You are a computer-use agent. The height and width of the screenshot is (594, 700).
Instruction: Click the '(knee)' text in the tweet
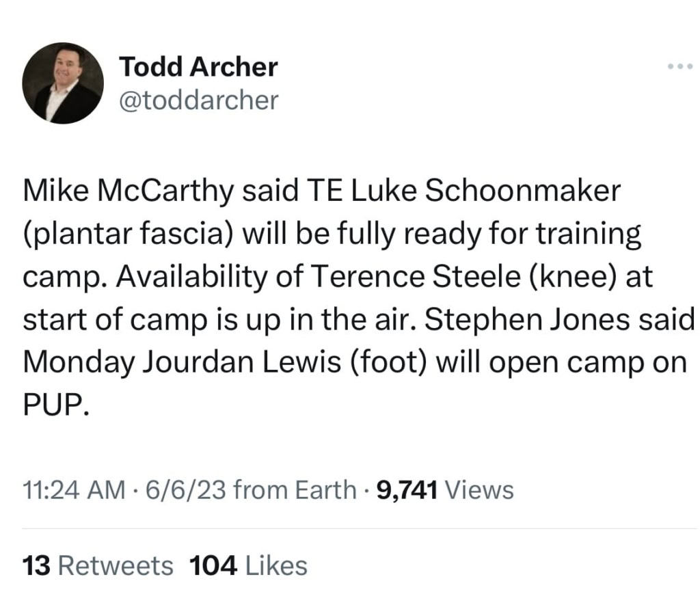(542, 278)
